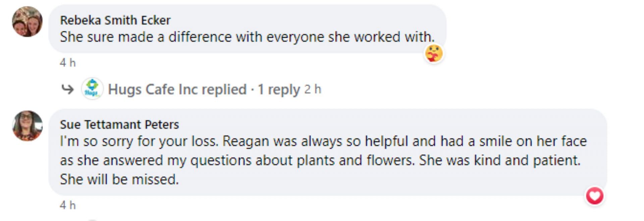Click the 4 h timestamp under Sue's comment
This screenshot has width=644, height=221.
[x=68, y=205]
